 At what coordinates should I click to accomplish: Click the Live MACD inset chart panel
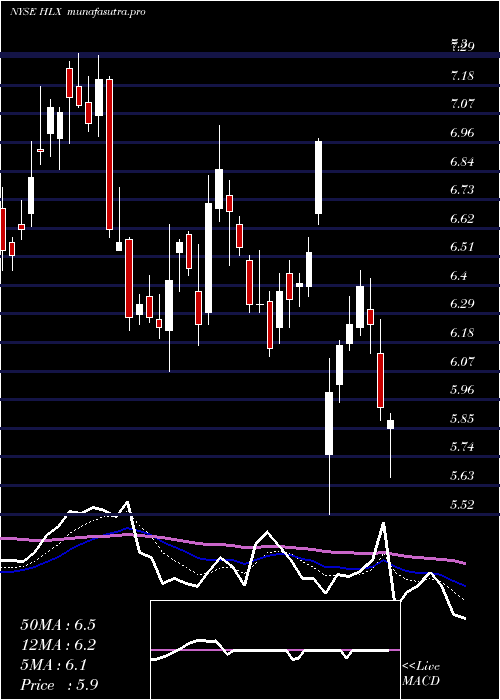275,650
